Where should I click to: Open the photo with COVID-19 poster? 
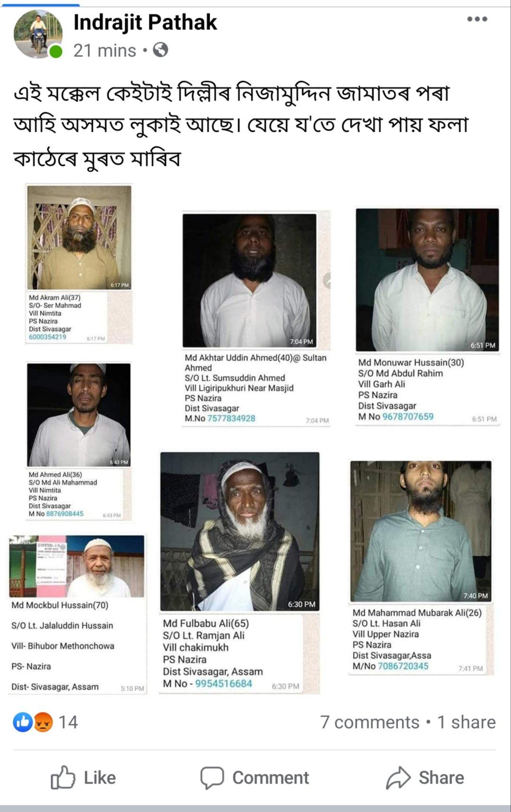click(x=76, y=566)
